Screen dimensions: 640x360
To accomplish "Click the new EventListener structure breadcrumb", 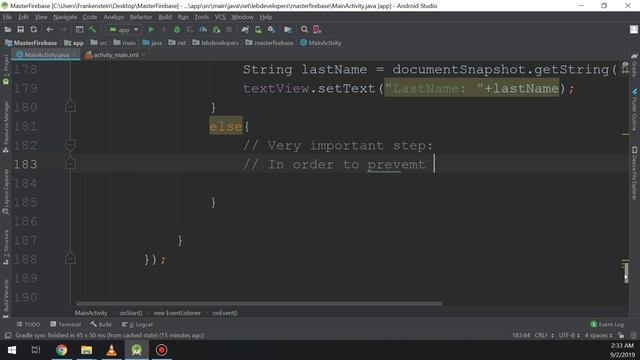I will [x=177, y=313].
